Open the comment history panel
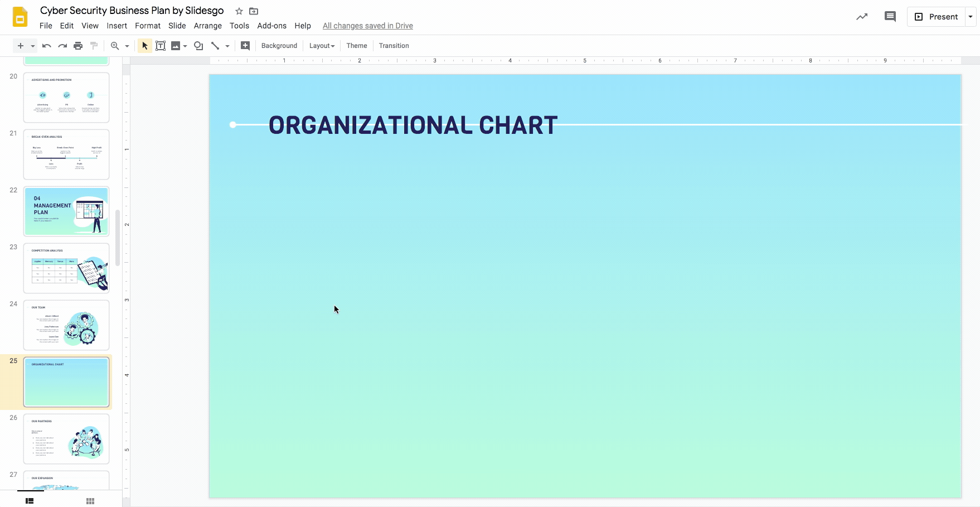Screen dimensions: 980x507 pyautogui.click(x=890, y=16)
